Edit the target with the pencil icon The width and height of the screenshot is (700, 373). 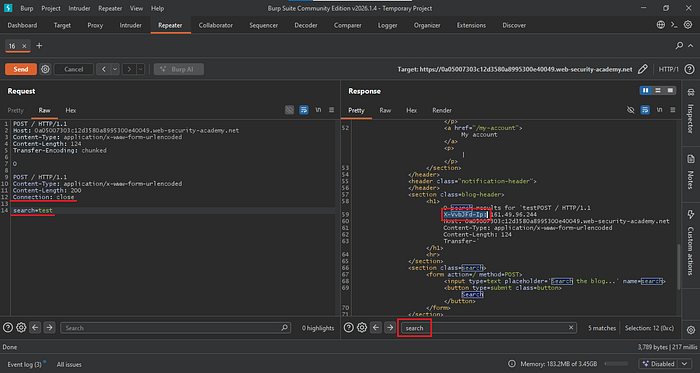pos(642,69)
